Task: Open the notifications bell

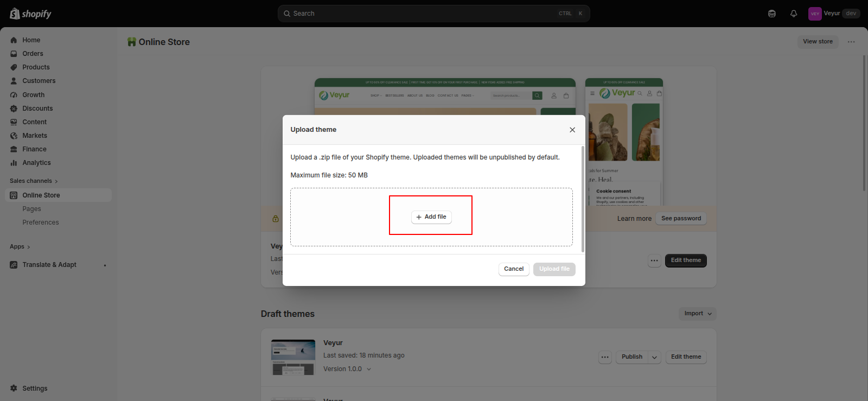Action: (x=794, y=14)
